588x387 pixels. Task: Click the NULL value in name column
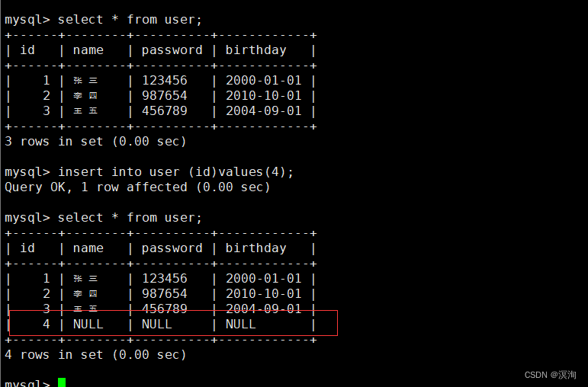tap(88, 324)
